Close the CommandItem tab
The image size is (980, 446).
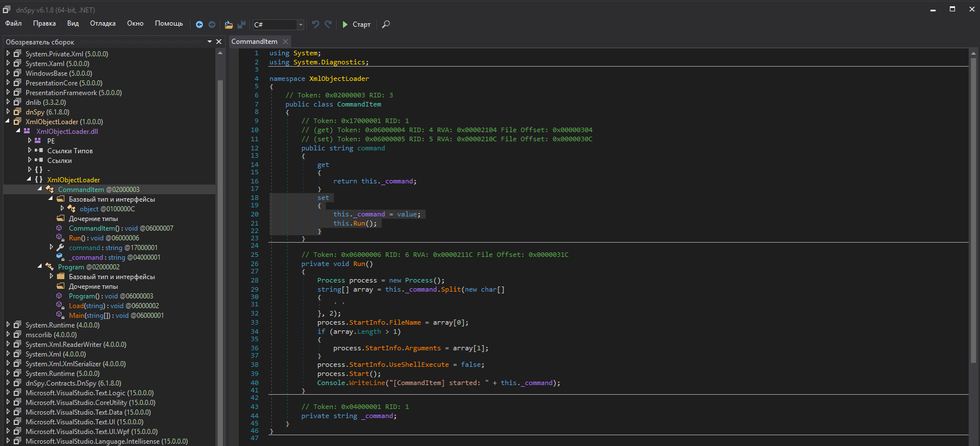pos(285,42)
